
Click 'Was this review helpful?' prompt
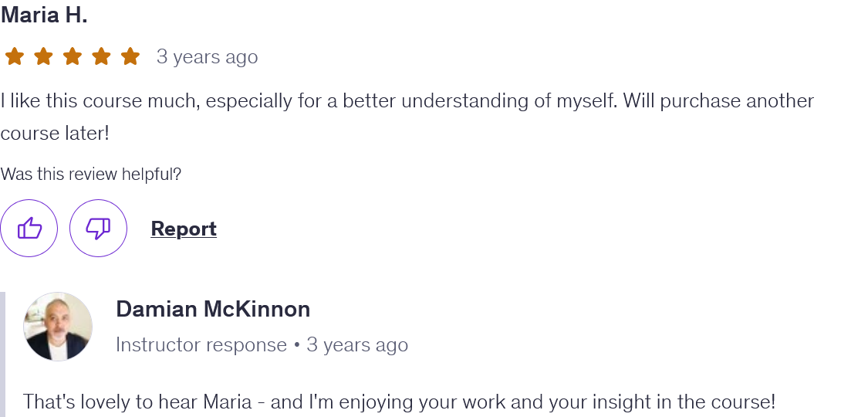point(91,174)
